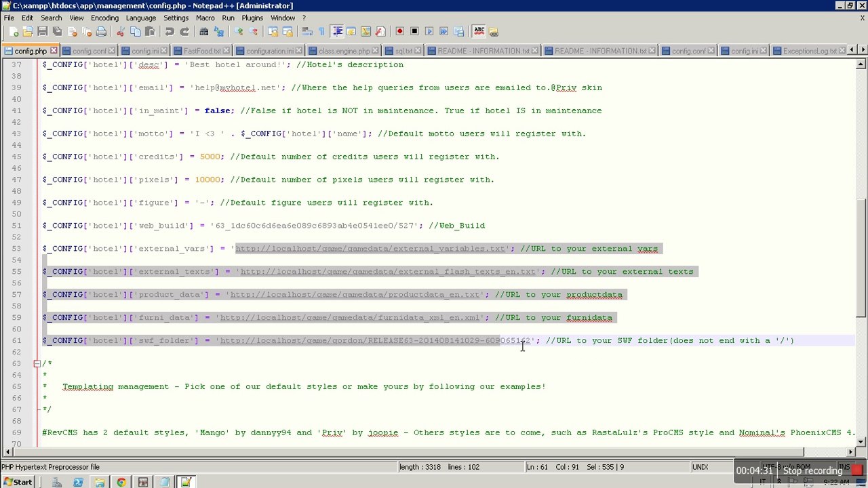Open PowerShell from the taskbar

(x=78, y=482)
